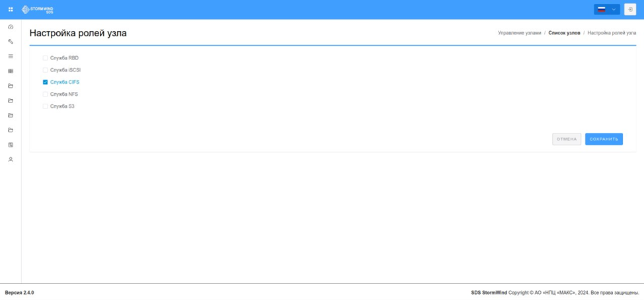
Task: Click the Управление узлами breadcrumb
Action: click(520, 33)
